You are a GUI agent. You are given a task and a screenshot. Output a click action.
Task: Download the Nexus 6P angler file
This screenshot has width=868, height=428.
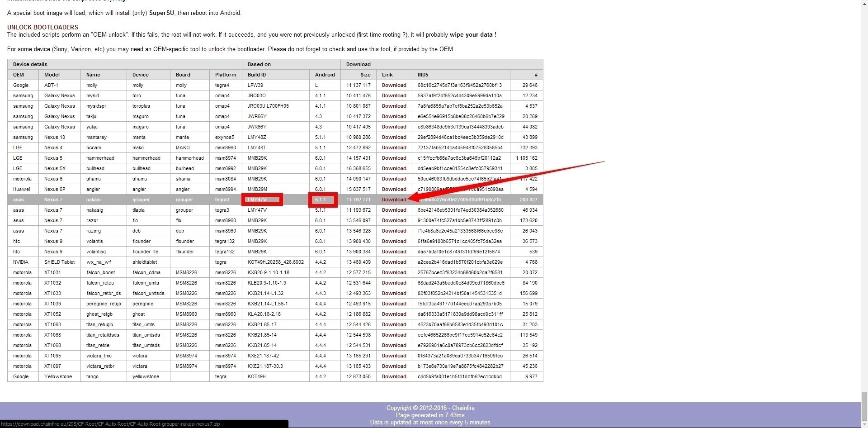point(394,189)
